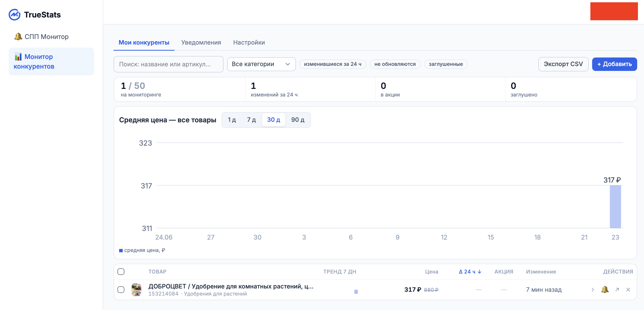Open Монитор конкурентов chart sidebar item
This screenshot has width=644, height=310.
51,62
